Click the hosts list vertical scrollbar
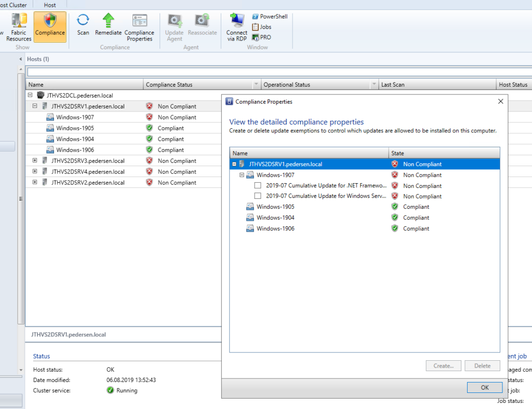Image resolution: width=532 pixels, height=409 pixels. 21,199
